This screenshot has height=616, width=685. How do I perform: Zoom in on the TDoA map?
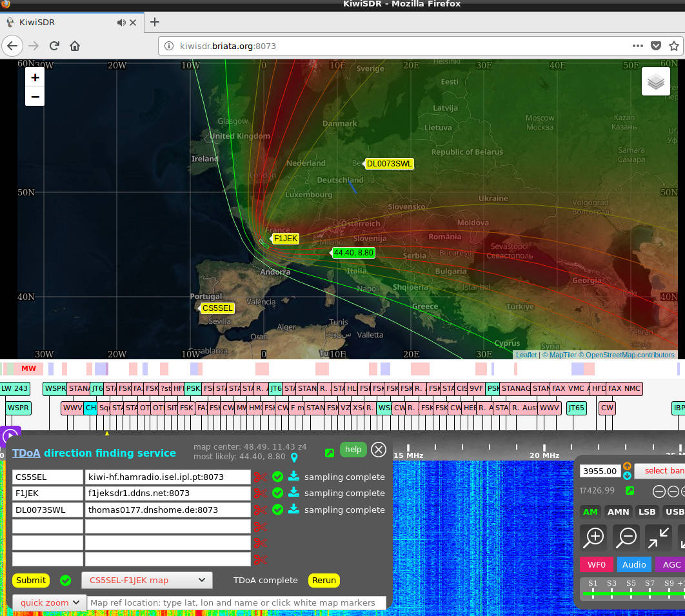35,77
